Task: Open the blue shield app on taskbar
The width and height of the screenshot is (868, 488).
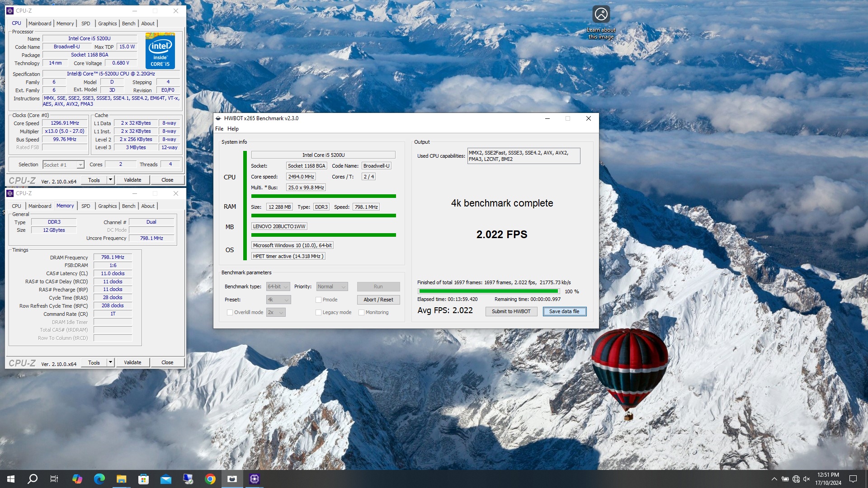Action: tap(188, 479)
